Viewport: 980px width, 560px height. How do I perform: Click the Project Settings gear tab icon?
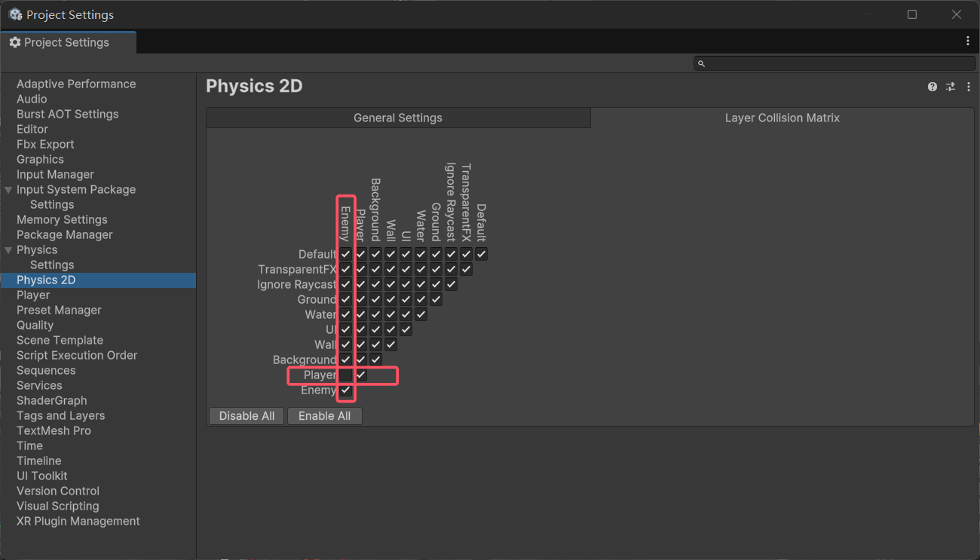tap(15, 43)
